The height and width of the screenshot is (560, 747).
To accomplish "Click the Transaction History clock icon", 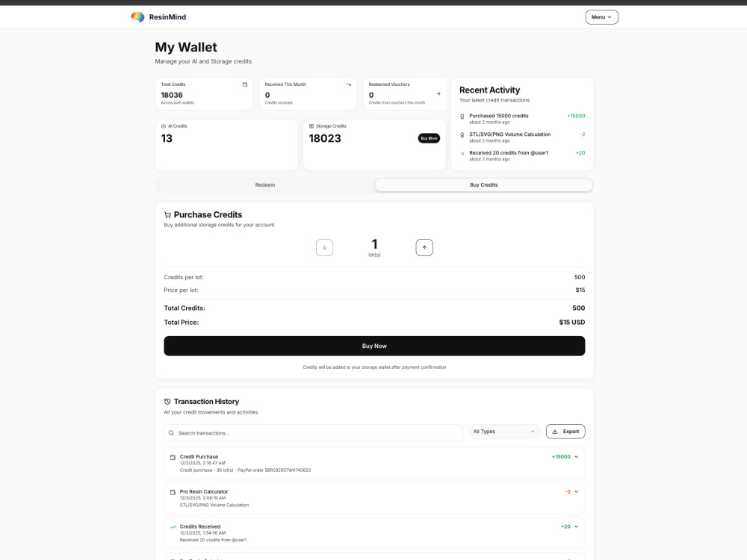I will coord(167,402).
